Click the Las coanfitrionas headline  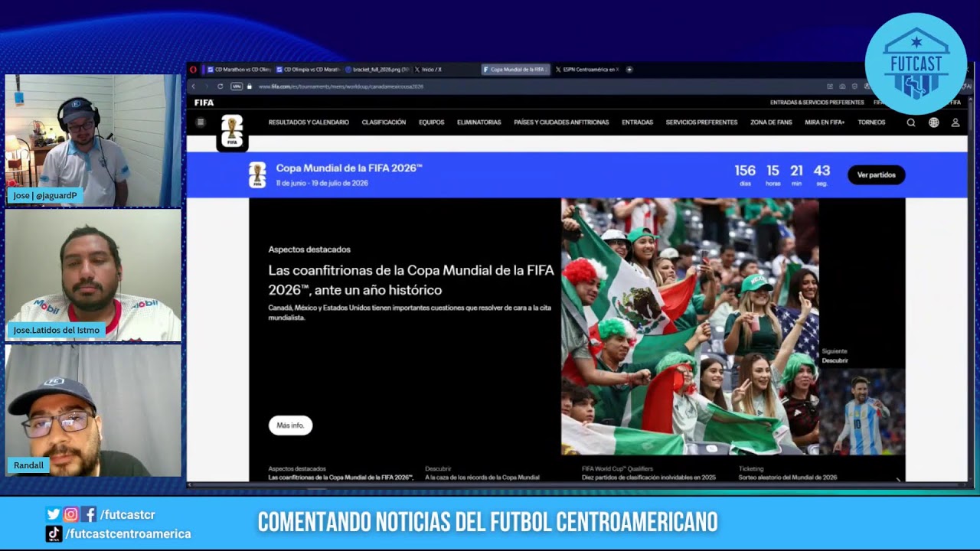(411, 280)
